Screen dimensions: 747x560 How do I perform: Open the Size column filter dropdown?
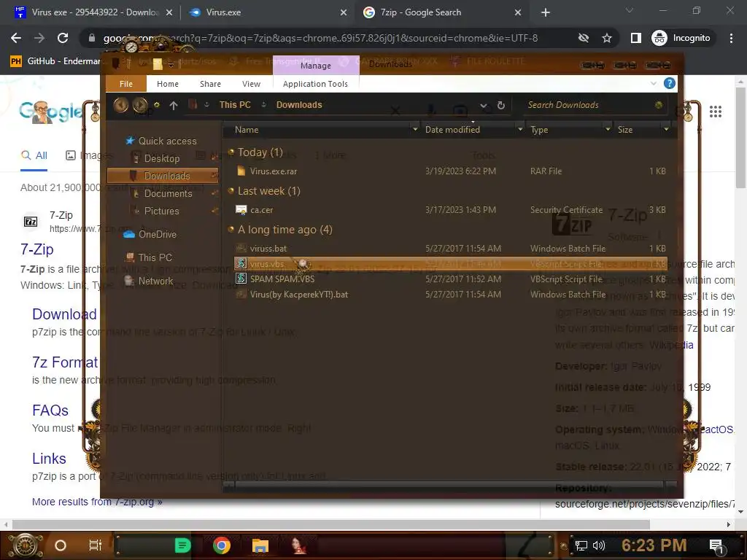[666, 130]
